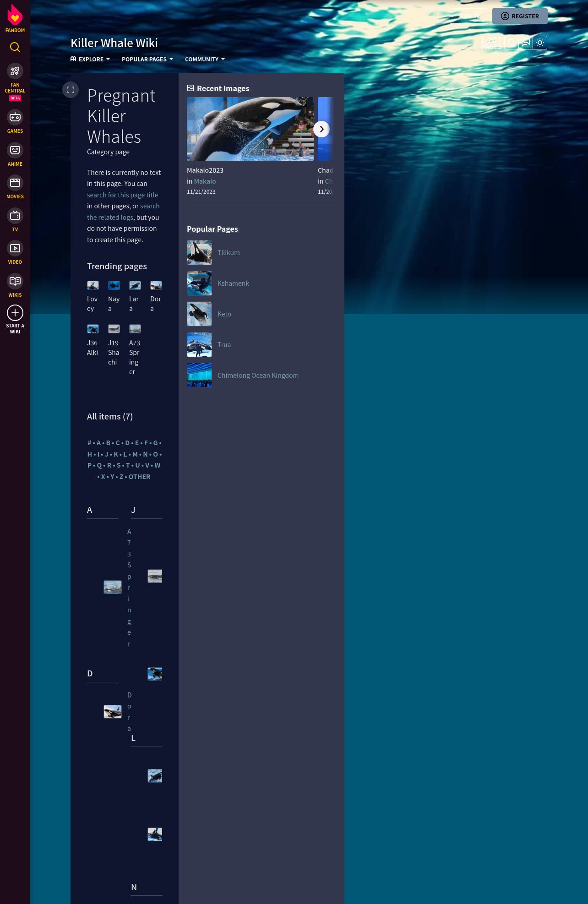This screenshot has width=588, height=904.
Task: Open the Dora trending page
Action: click(x=156, y=297)
